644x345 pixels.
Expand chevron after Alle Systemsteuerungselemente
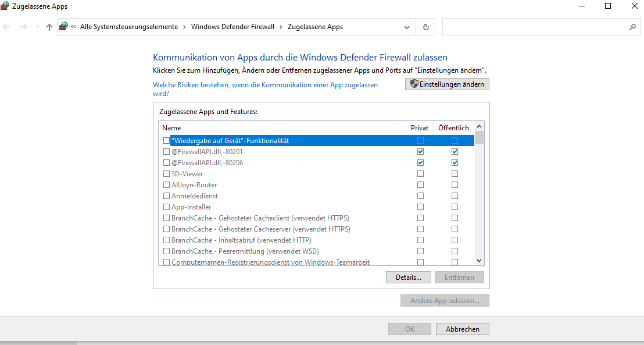tap(185, 27)
